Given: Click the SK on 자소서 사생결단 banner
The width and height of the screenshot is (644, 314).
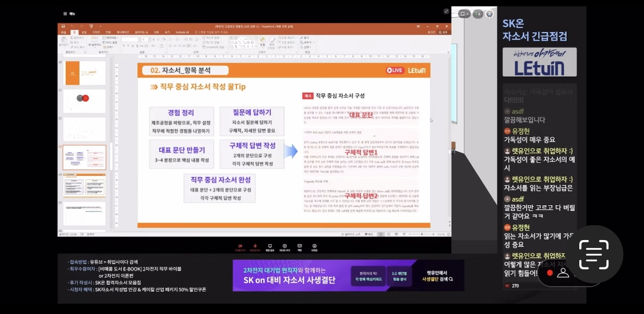Looking at the screenshot, I should [348, 276].
